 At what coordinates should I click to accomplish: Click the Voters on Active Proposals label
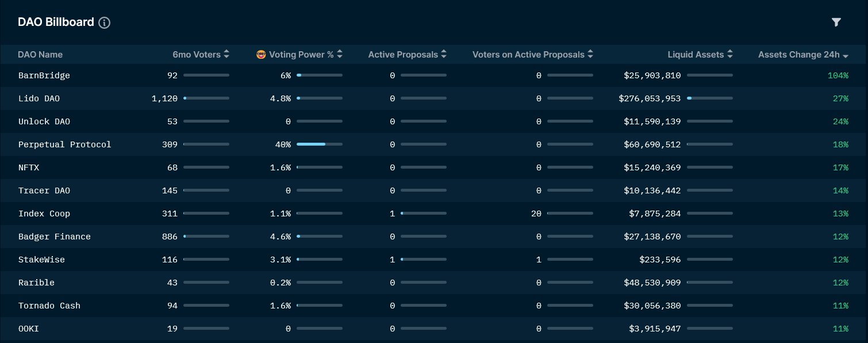(528, 55)
